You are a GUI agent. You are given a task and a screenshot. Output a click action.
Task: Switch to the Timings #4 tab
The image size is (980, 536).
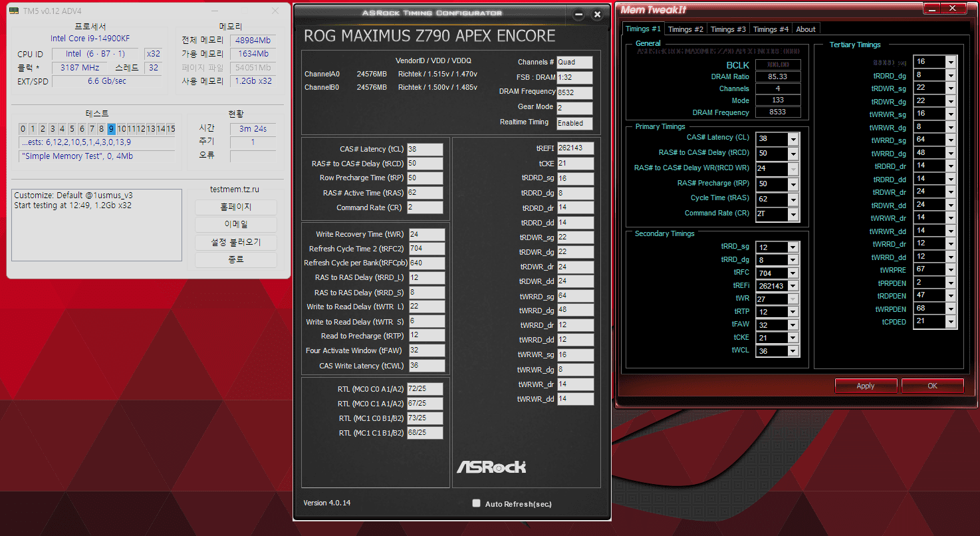(x=771, y=29)
